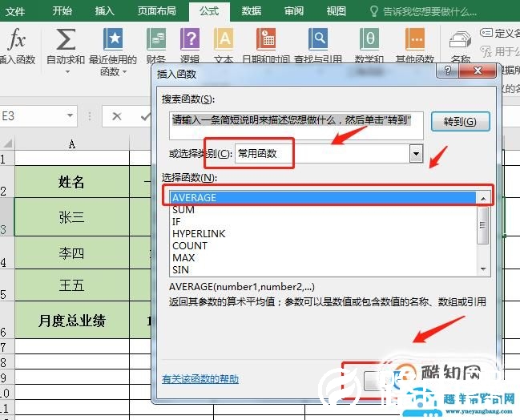The width and height of the screenshot is (520, 420).
Task: Select cell containing 王五
Action: [x=71, y=285]
